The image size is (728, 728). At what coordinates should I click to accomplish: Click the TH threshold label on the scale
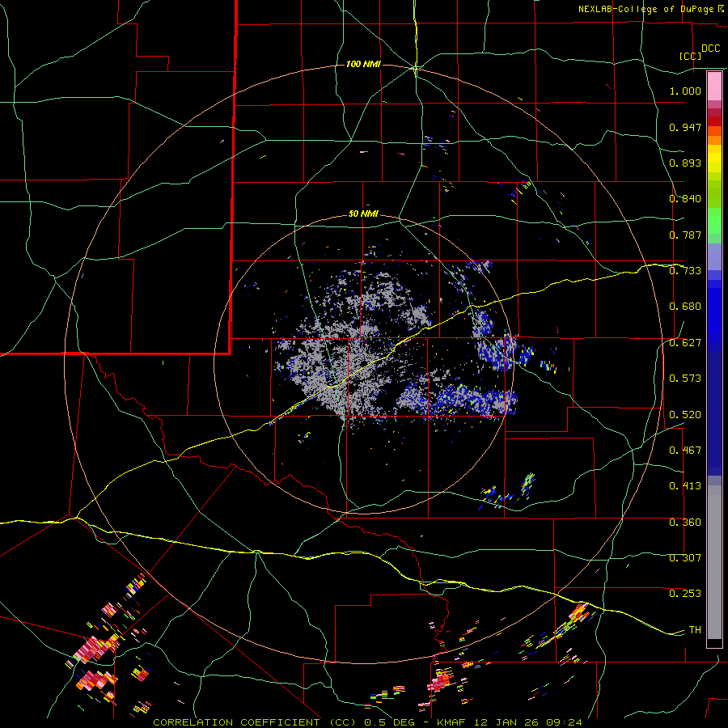pos(695,630)
